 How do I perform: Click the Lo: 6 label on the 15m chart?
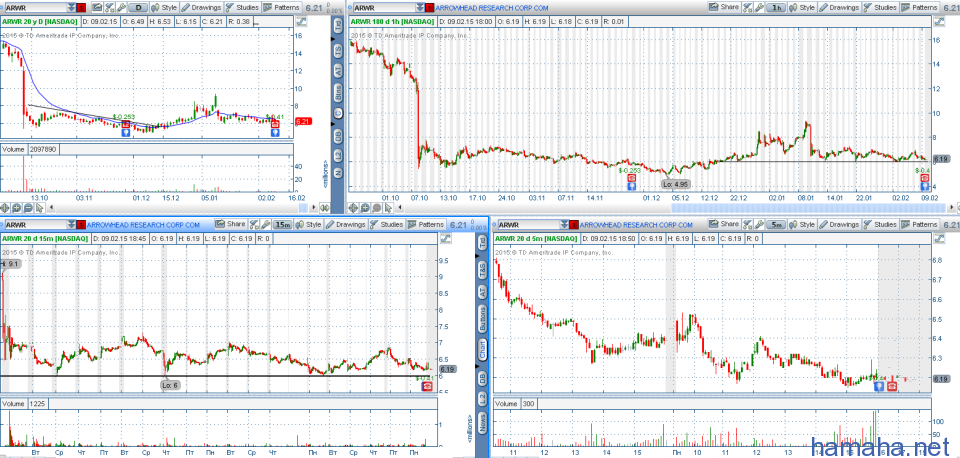pyautogui.click(x=170, y=385)
